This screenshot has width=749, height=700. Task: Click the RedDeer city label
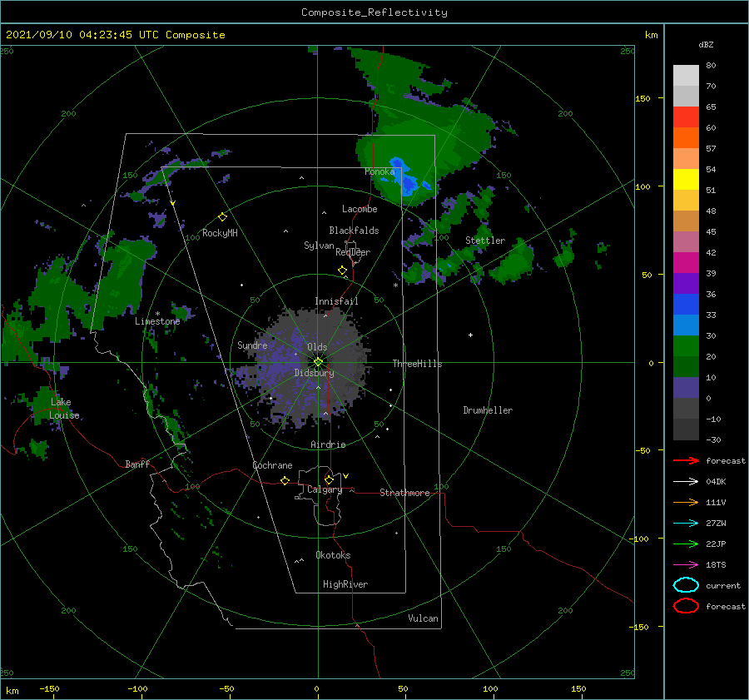click(353, 252)
